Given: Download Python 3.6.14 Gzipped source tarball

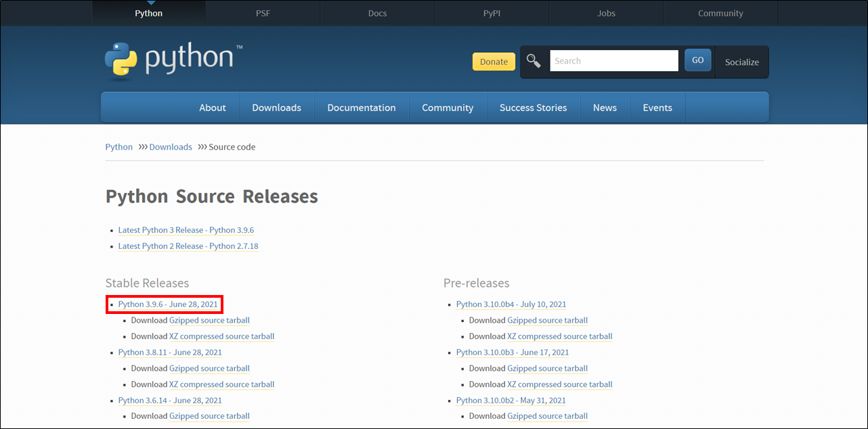Looking at the screenshot, I should tap(209, 416).
